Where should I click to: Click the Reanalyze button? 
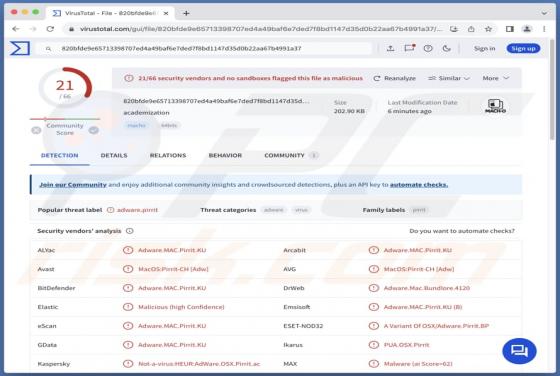[394, 78]
